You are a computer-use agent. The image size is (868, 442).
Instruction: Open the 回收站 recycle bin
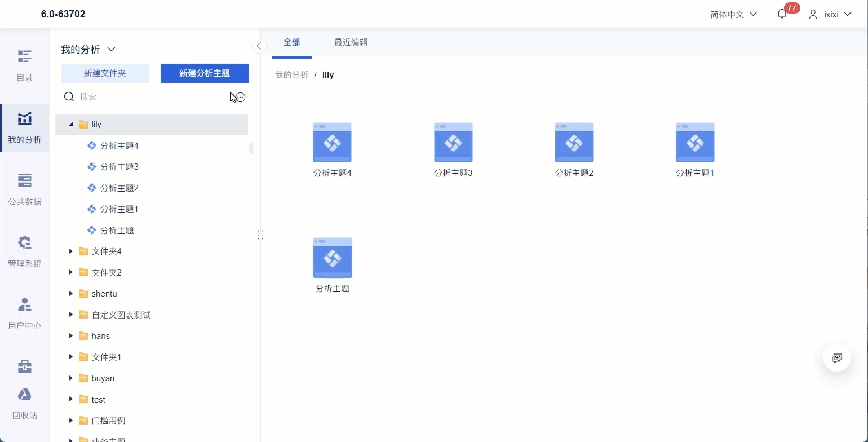pos(24,403)
